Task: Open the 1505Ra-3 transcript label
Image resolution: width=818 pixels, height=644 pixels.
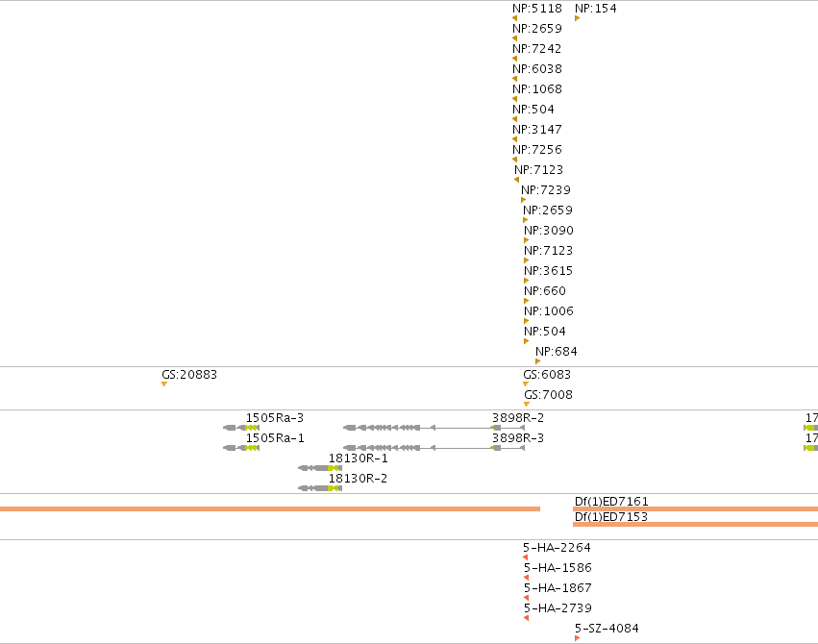Action: pyautogui.click(x=275, y=418)
